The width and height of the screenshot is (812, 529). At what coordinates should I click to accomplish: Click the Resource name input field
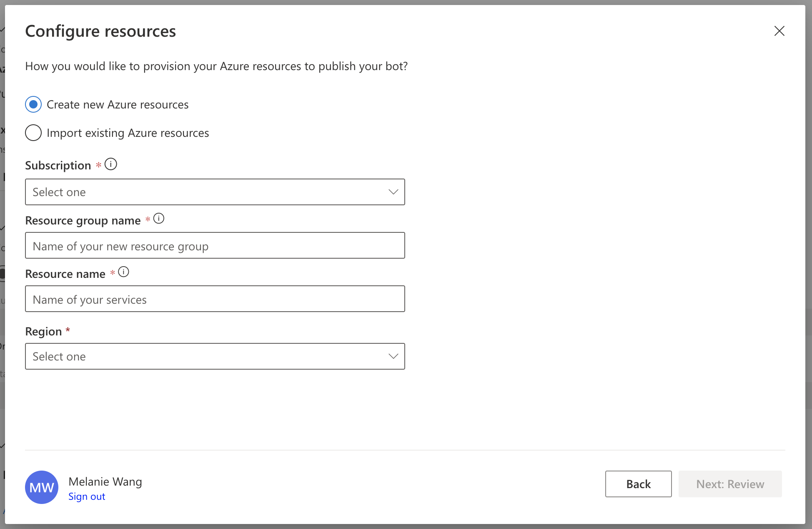click(x=215, y=299)
